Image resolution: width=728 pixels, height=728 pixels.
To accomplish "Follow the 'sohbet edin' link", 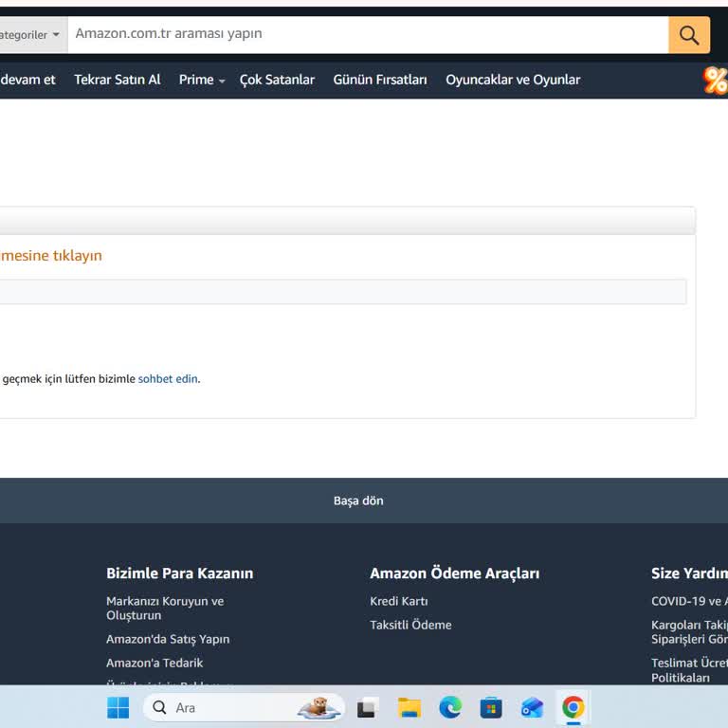I will (x=168, y=379).
